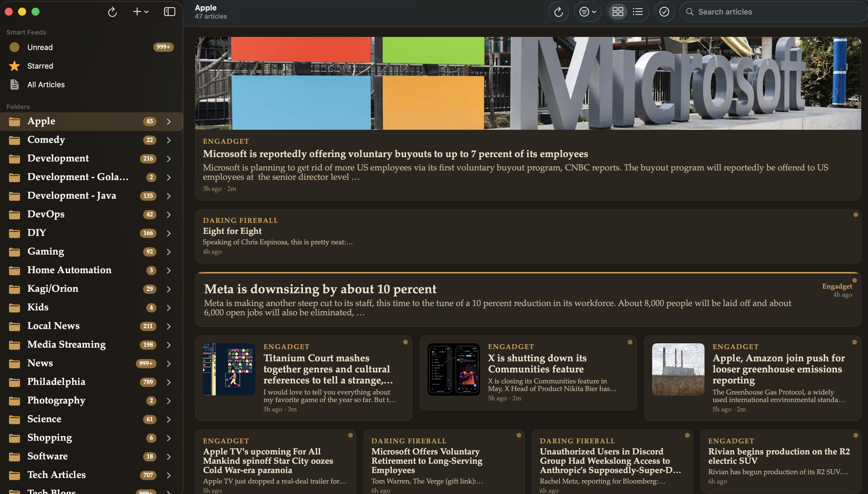Toggle unread dot on Titanium Court card
The width and height of the screenshot is (868, 494).
(405, 342)
